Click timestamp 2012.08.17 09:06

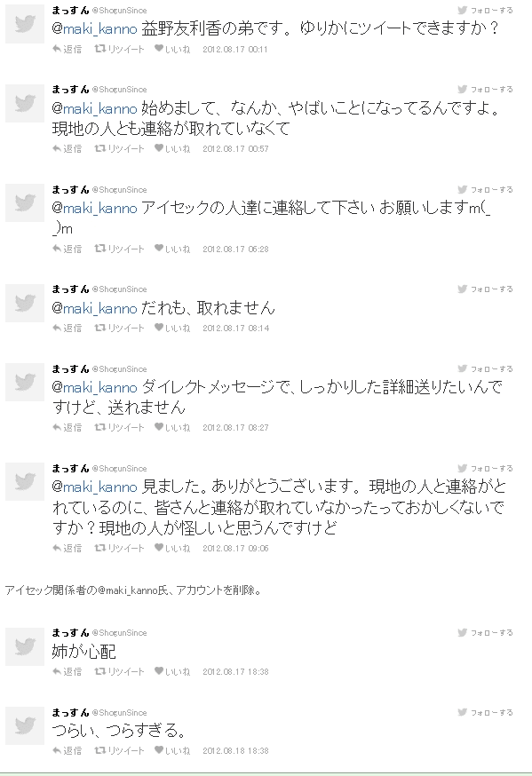[235, 549]
